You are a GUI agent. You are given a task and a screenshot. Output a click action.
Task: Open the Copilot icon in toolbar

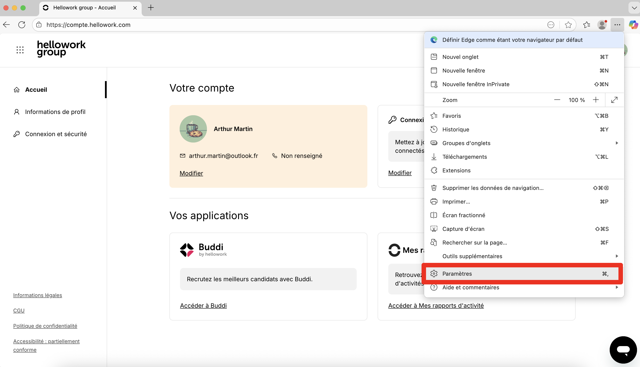pyautogui.click(x=633, y=25)
